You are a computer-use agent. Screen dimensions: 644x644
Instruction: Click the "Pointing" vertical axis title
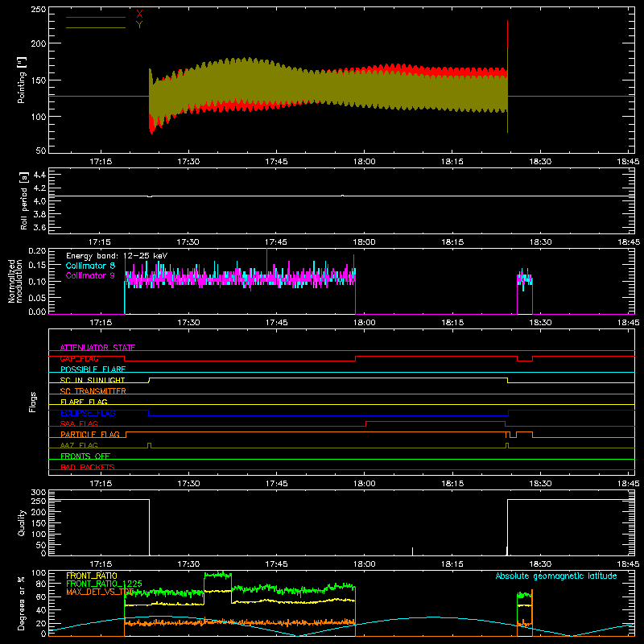click(x=22, y=80)
